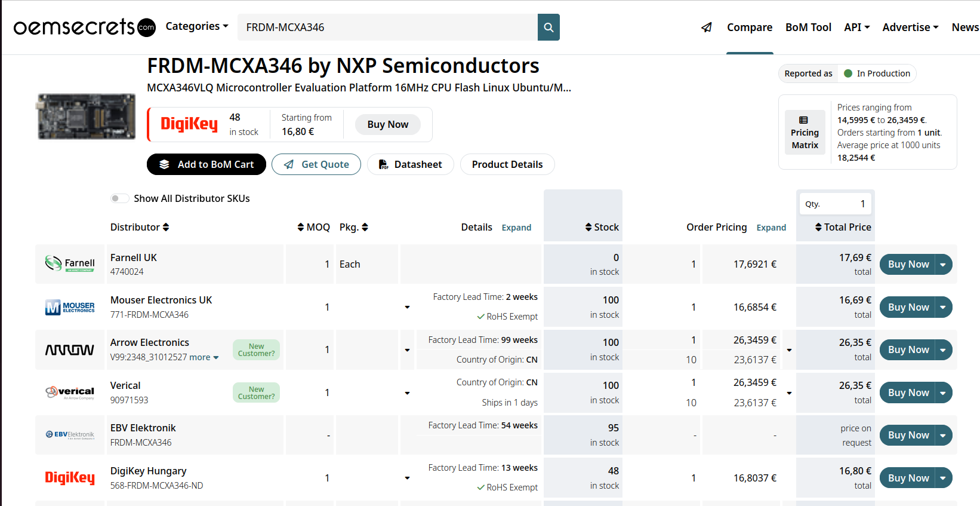The height and width of the screenshot is (506, 980).
Task: Sort by MOQ column arrows
Action: [301, 227]
